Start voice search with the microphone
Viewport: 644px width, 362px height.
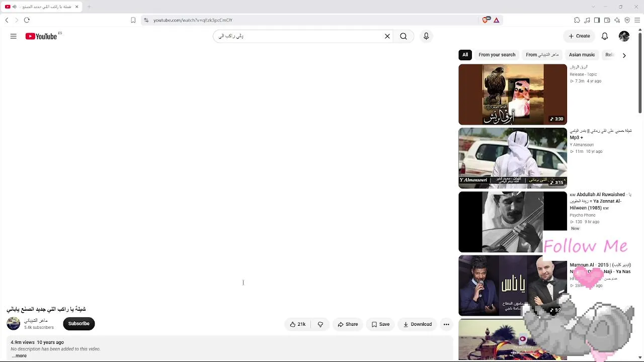426,36
